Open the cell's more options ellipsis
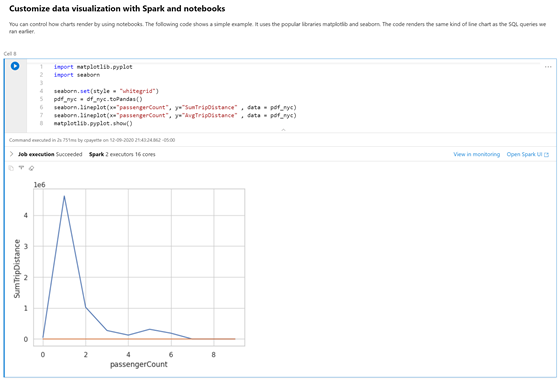560x382 pixels. point(548,67)
